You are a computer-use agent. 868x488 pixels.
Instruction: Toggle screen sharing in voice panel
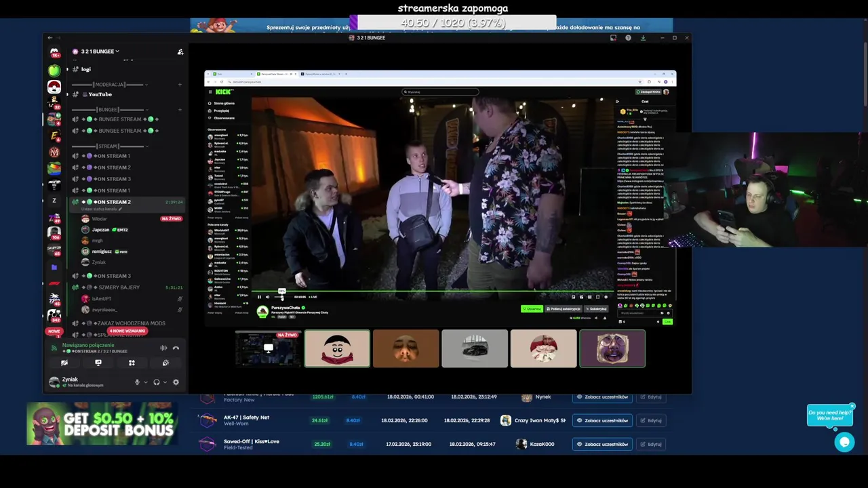(x=98, y=363)
